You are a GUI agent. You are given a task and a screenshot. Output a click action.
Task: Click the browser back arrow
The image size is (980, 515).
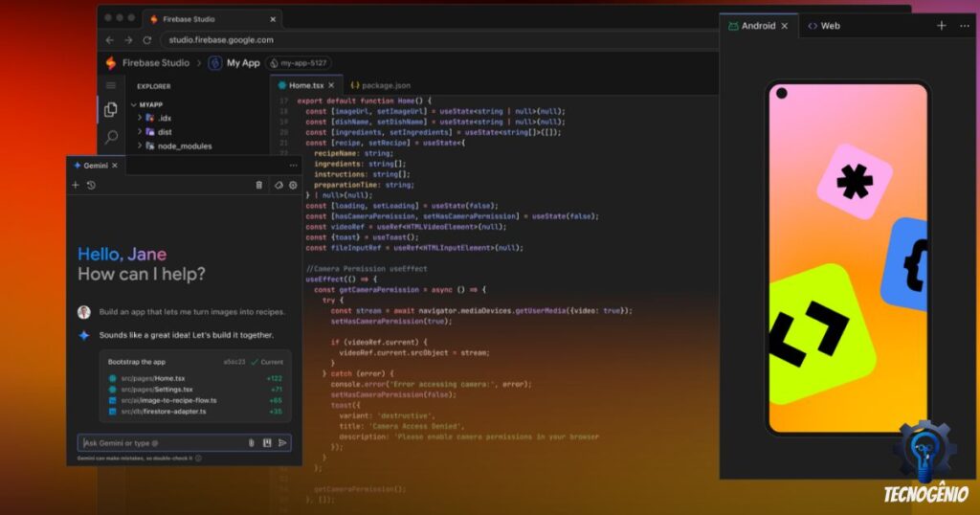[110, 40]
